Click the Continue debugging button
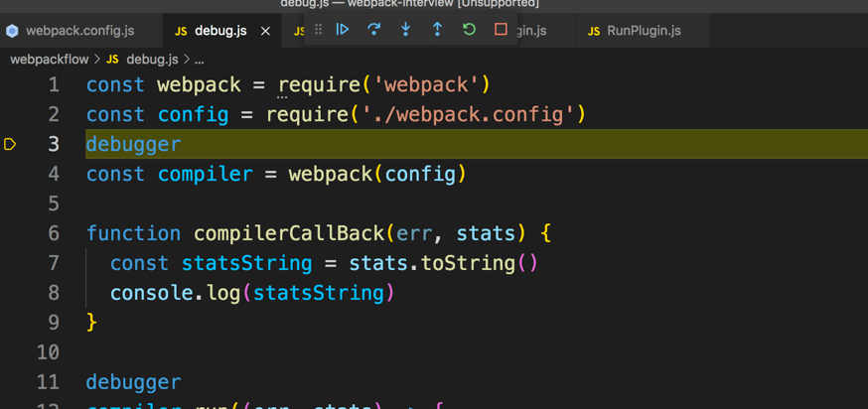 (343, 30)
